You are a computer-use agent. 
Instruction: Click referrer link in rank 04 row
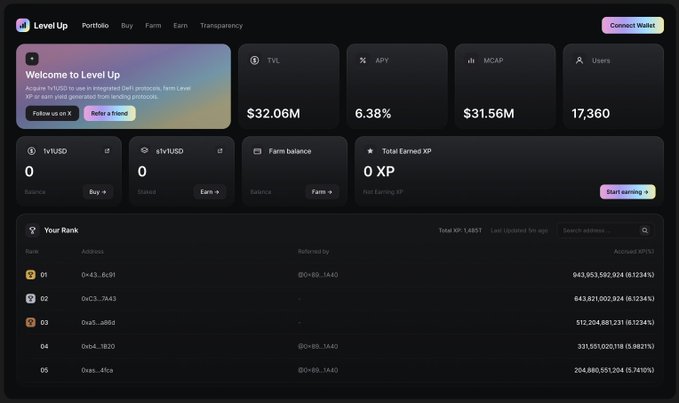click(x=318, y=346)
